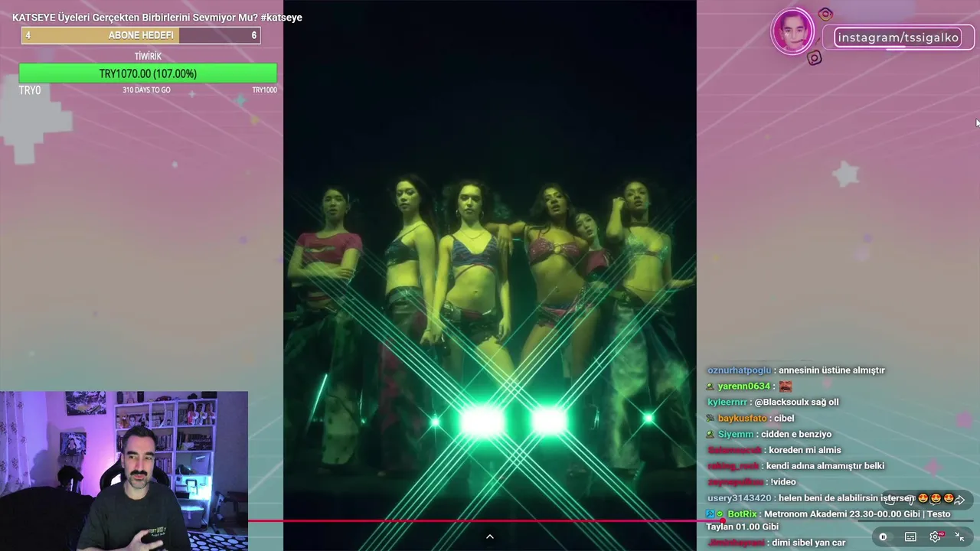The height and width of the screenshot is (551, 980).
Task: Click the chat username yarenn0634
Action: pos(746,386)
